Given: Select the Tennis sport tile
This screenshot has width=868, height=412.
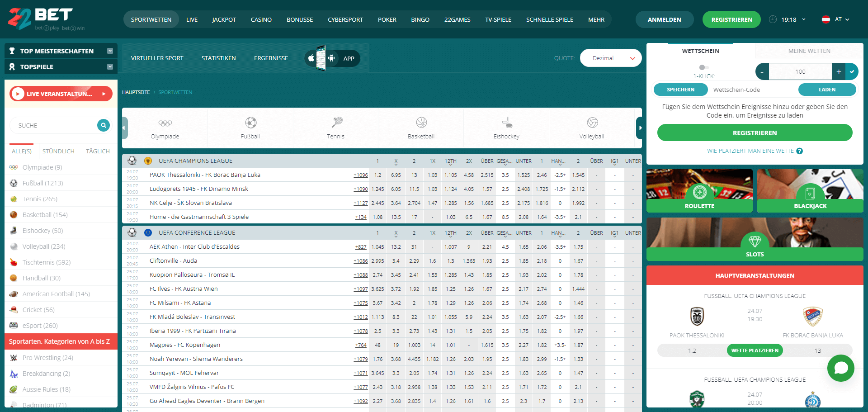Looking at the screenshot, I should (x=336, y=128).
